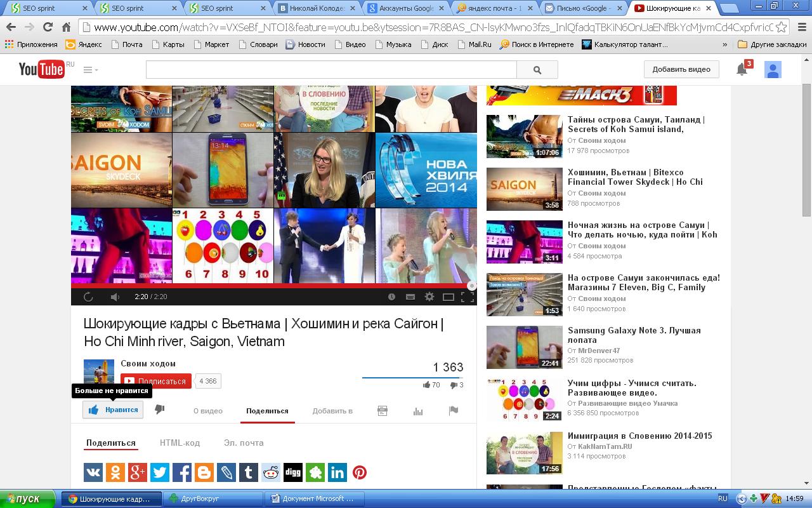Toggle theater mode player size
This screenshot has height=508, width=812.
point(449,297)
